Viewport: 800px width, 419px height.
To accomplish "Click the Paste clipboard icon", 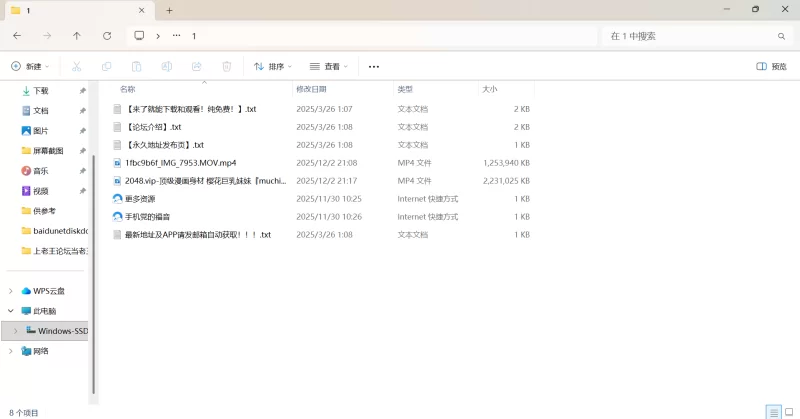I will [x=137, y=67].
